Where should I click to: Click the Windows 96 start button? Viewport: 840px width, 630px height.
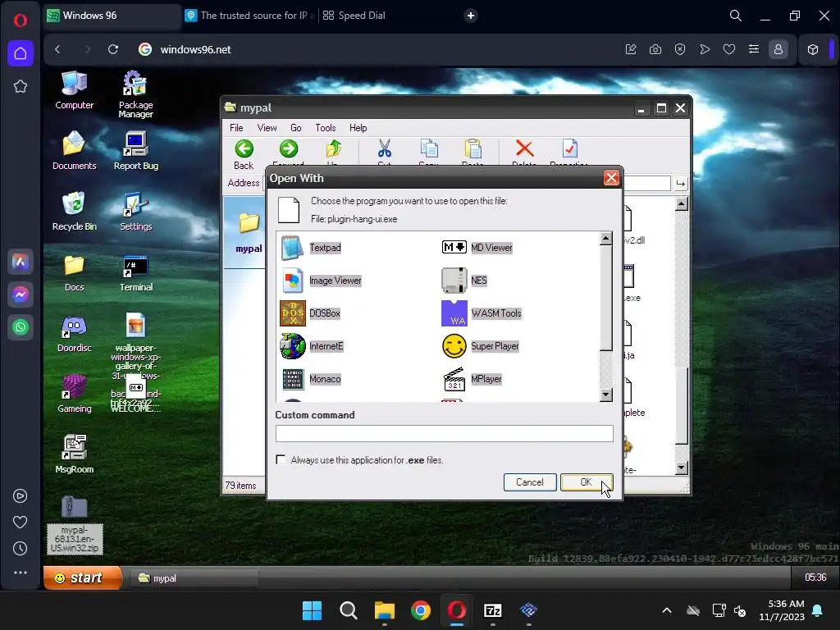(83, 577)
